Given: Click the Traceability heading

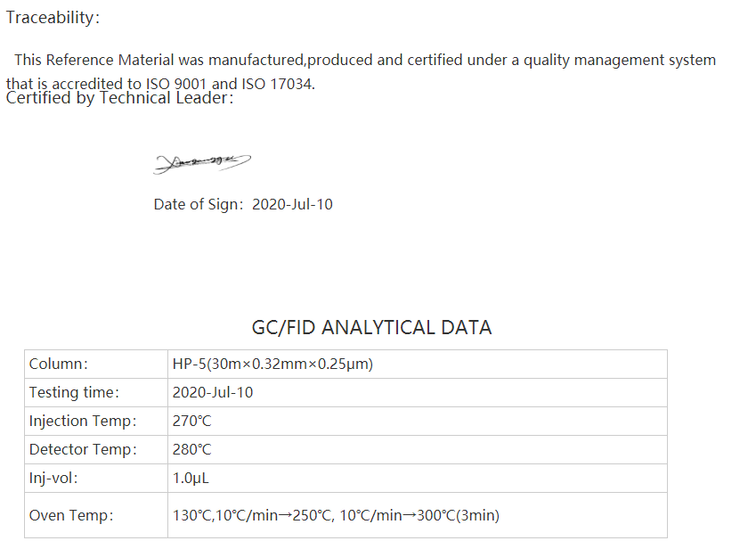Looking at the screenshot, I should click(x=53, y=17).
